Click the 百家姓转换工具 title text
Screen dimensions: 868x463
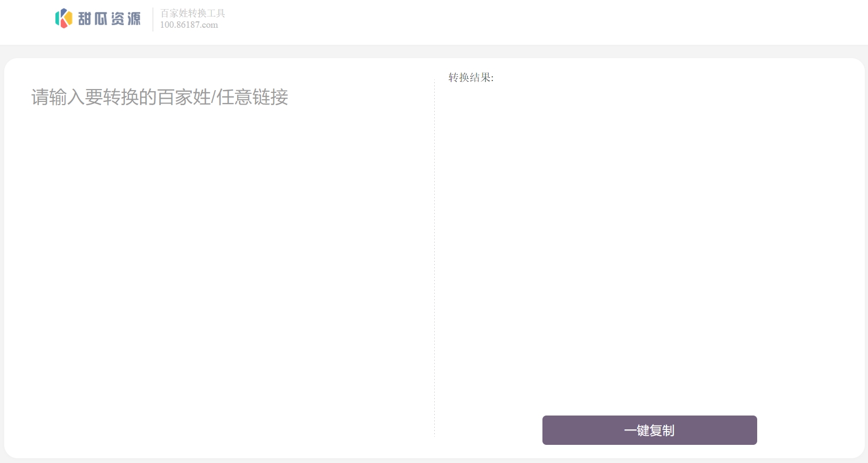pyautogui.click(x=192, y=13)
